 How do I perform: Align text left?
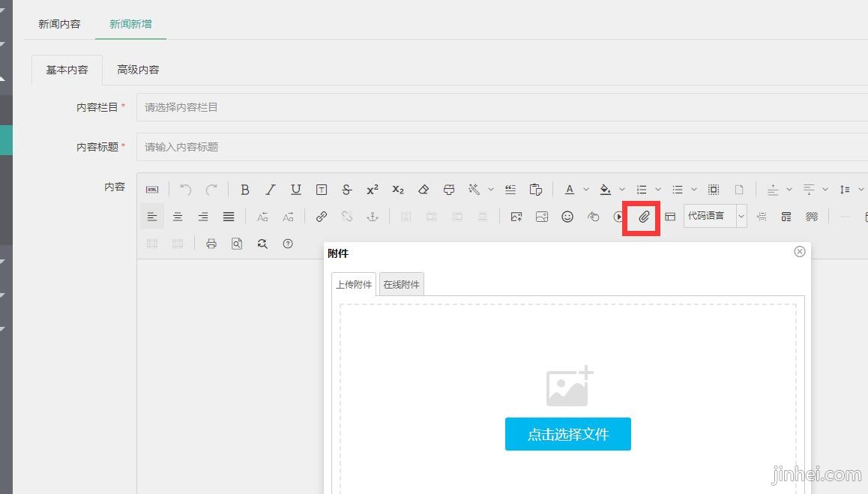151,217
